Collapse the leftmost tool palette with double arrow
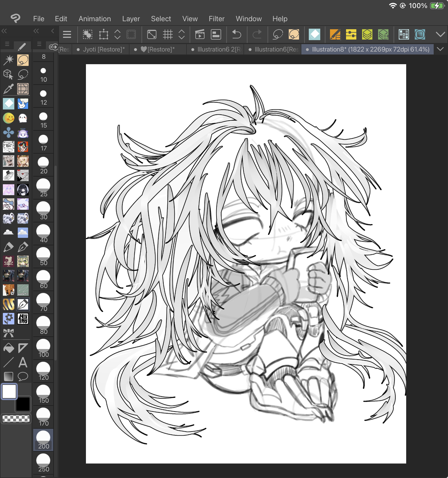 (x=4, y=31)
